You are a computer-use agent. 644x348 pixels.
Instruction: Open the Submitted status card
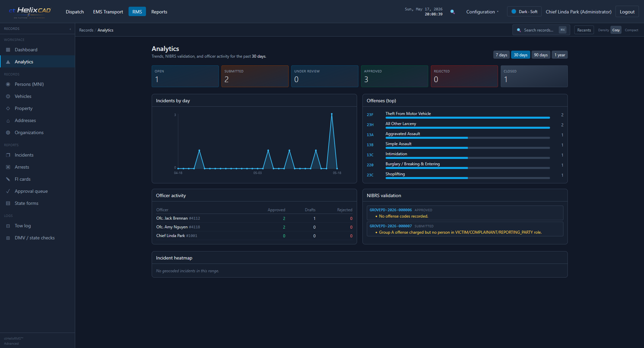[x=255, y=76]
